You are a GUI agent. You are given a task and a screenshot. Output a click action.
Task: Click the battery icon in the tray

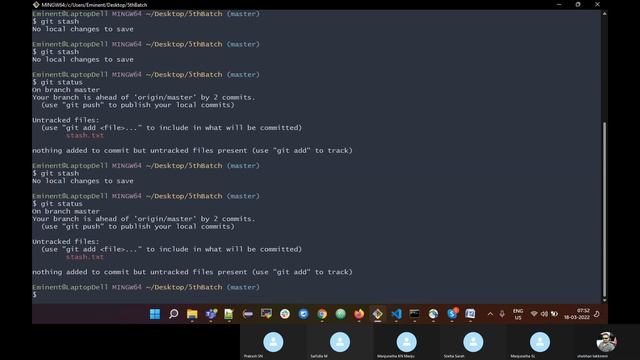pyautogui.click(x=554, y=314)
